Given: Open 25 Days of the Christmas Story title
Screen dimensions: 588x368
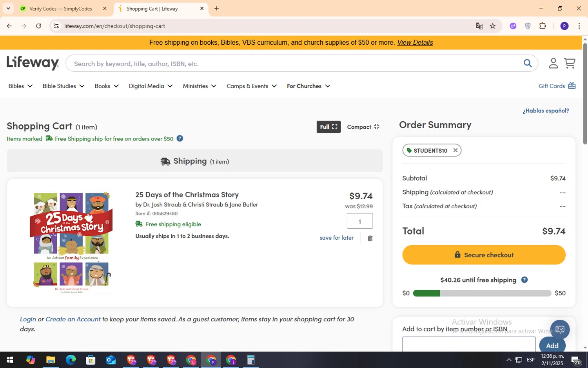Looking at the screenshot, I should (187, 195).
